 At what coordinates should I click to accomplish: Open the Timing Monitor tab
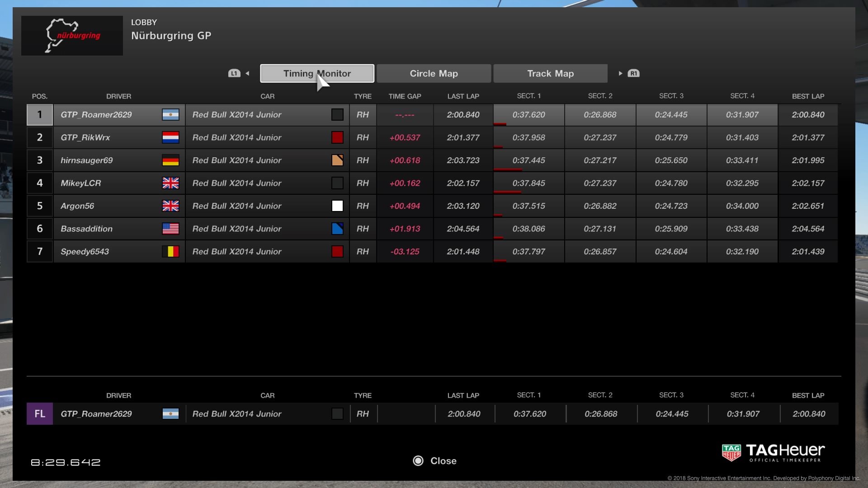pos(317,73)
